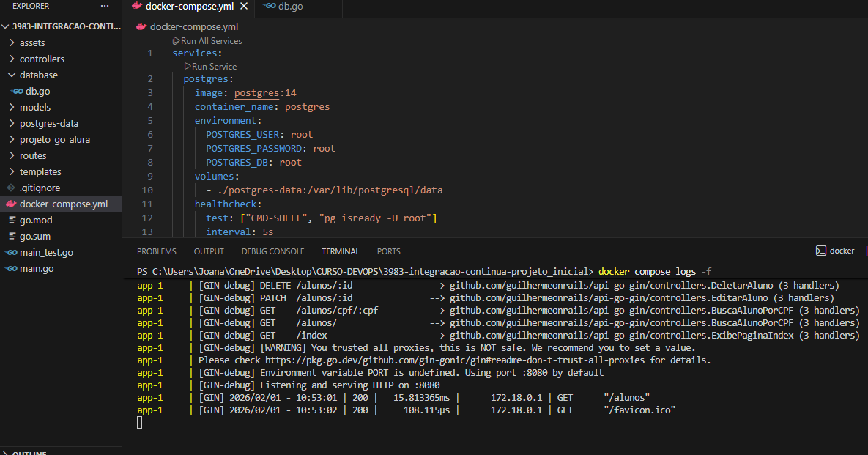Click the Go icon beside main.go
Viewport: 868px width, 455px height.
[10, 269]
